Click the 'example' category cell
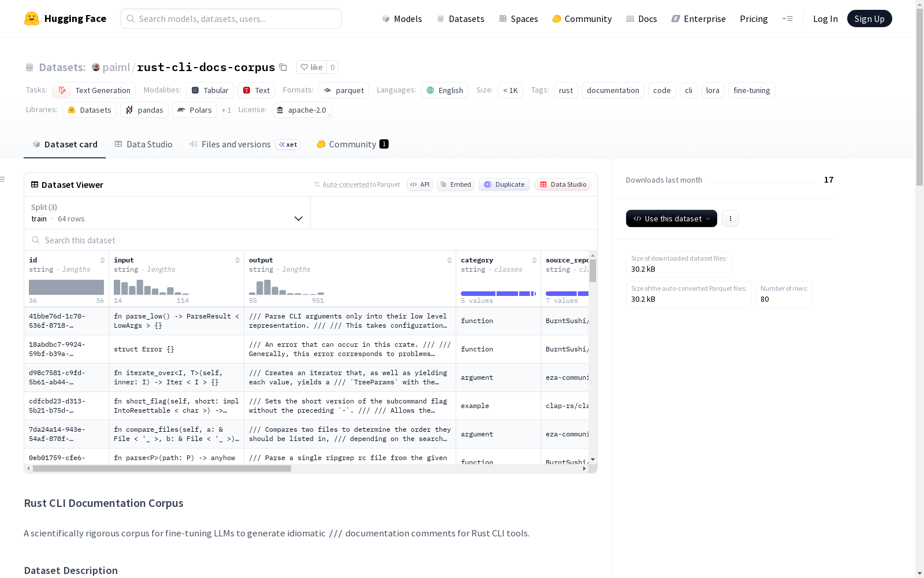Image resolution: width=924 pixels, height=578 pixels. pyautogui.click(x=498, y=406)
